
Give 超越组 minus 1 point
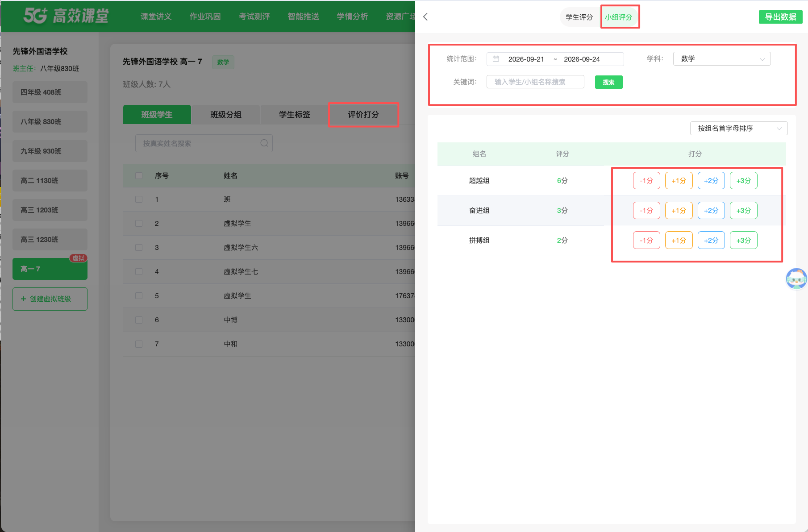(646, 181)
